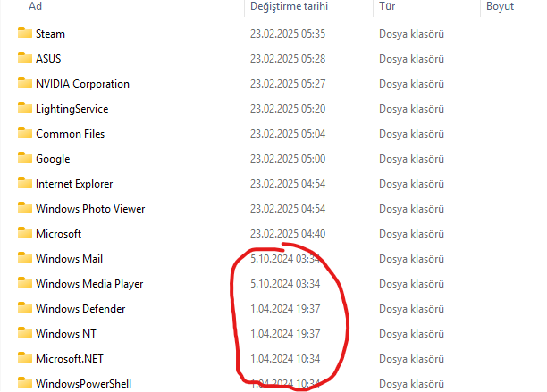Select the Internet Explorer folder icon
The height and width of the screenshot is (392, 547).
pyautogui.click(x=24, y=183)
